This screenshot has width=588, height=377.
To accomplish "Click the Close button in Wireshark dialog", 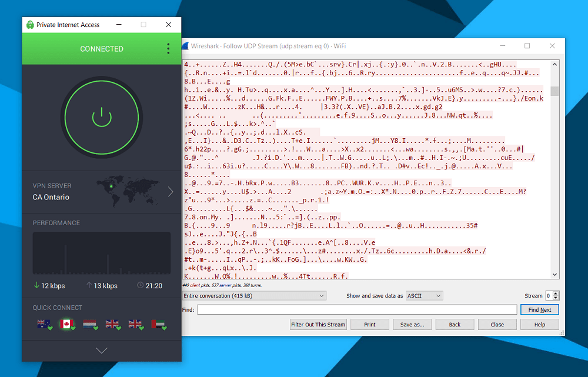I will [x=497, y=325].
